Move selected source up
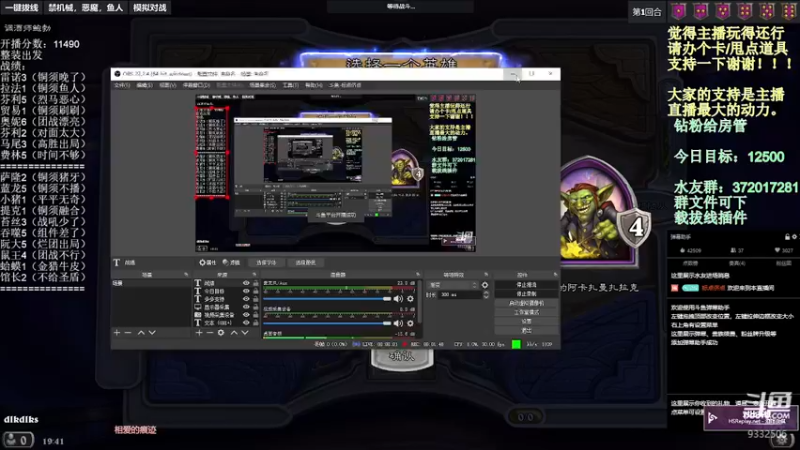This screenshot has height=450, width=800. [234, 333]
